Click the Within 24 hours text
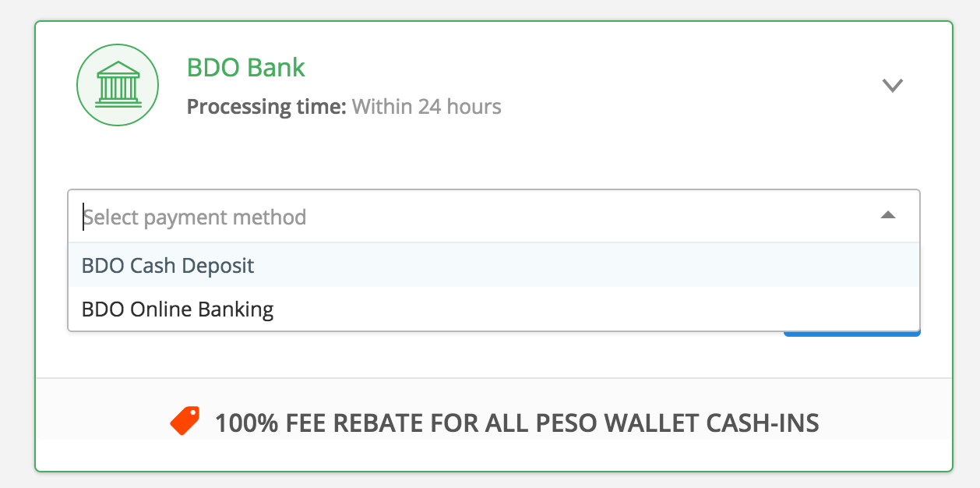This screenshot has width=980, height=488. (427, 106)
